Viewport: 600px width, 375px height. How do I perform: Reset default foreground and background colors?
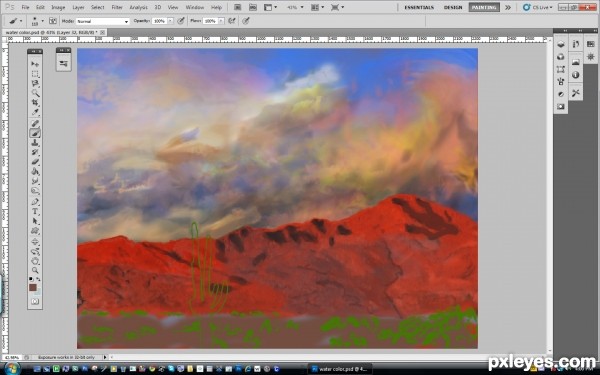(31, 279)
